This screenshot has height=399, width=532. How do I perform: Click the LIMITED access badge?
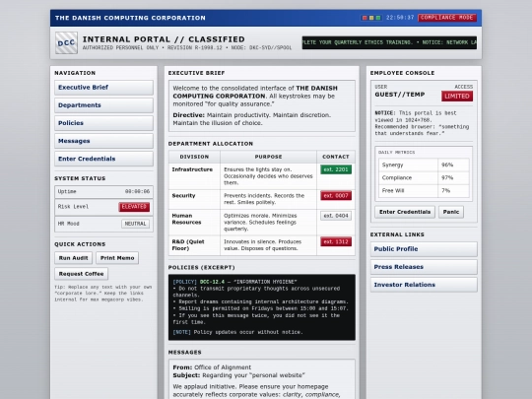pyautogui.click(x=457, y=96)
